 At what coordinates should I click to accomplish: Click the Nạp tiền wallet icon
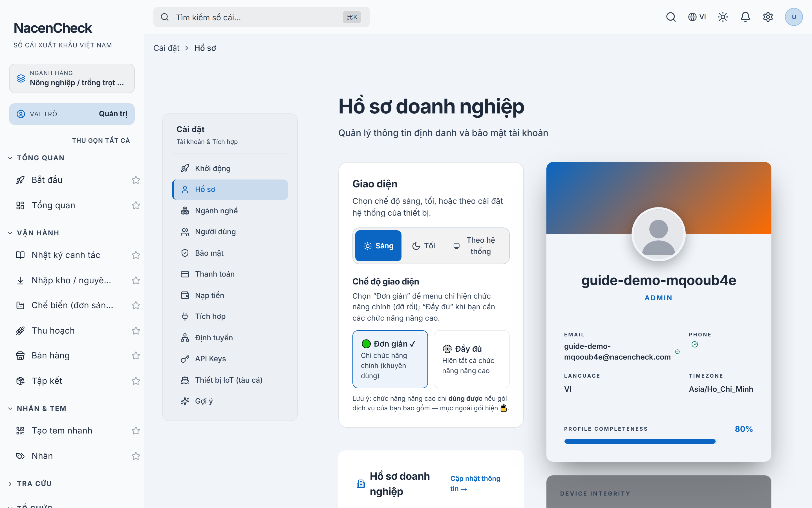pos(185,295)
